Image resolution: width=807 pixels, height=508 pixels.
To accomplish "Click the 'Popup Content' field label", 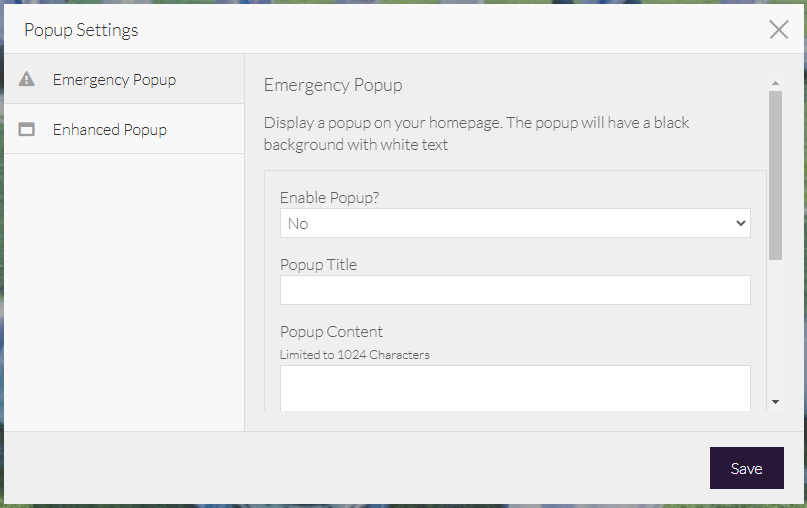I will 331,332.
